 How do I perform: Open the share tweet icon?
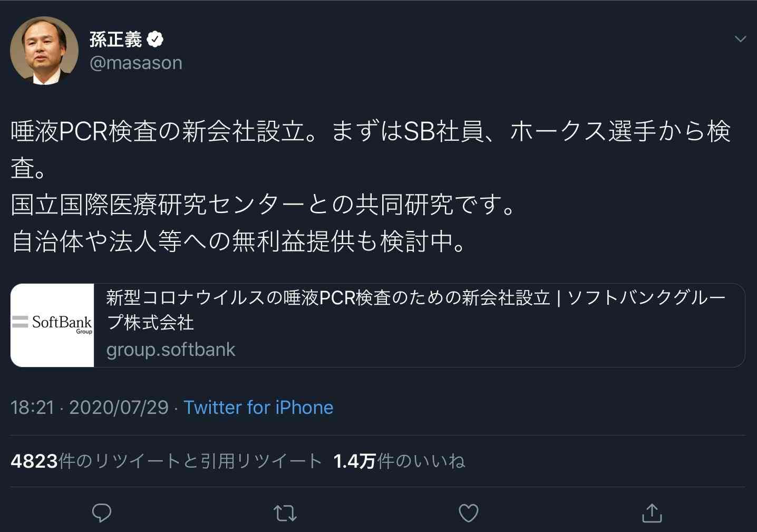pos(652,513)
